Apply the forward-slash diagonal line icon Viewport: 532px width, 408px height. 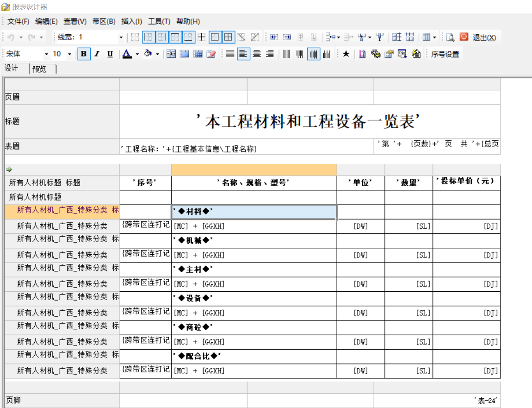255,37
